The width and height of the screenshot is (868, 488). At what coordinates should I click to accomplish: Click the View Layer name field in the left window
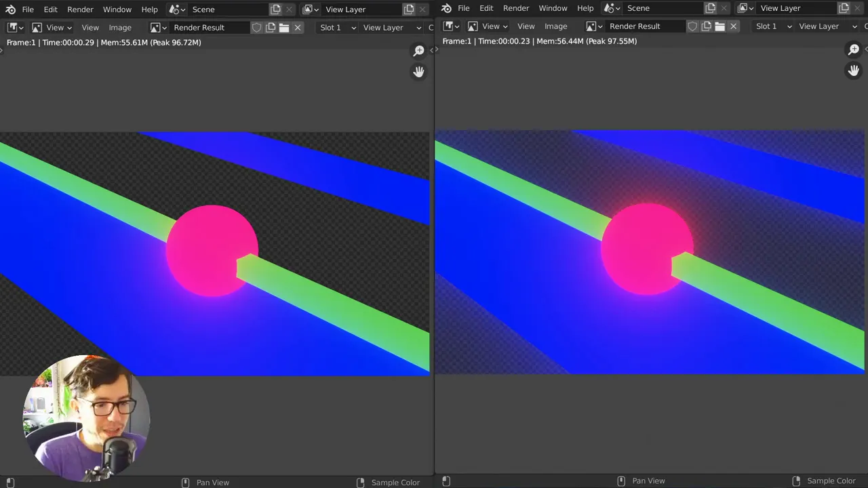pos(362,9)
